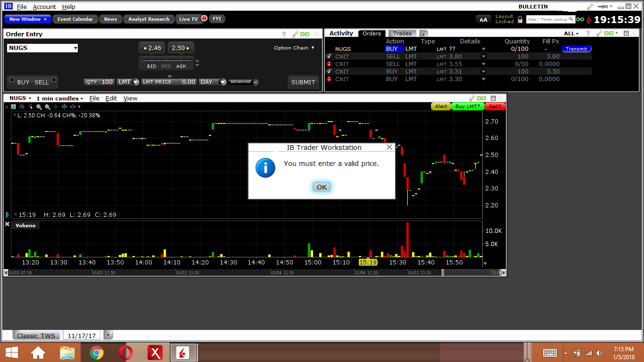
Task: Click the QTY quantity field
Action: 99,82
